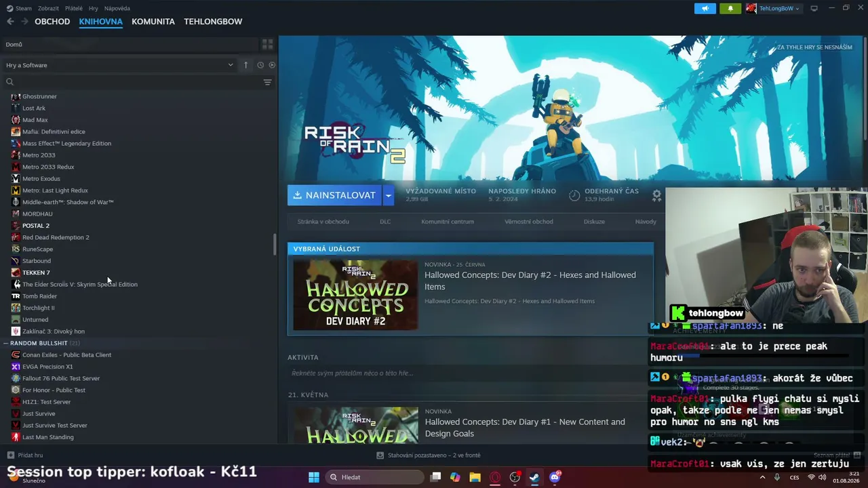Open the Steam menu
The image size is (868, 488).
pyautogui.click(x=24, y=8)
